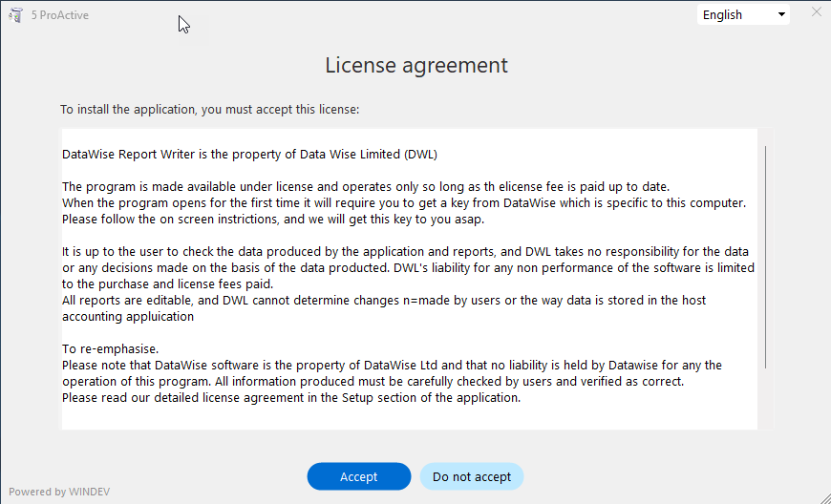Screen dimensions: 831x504
Task: Click the line beginning DataWise Report Writer
Action: click(249, 154)
